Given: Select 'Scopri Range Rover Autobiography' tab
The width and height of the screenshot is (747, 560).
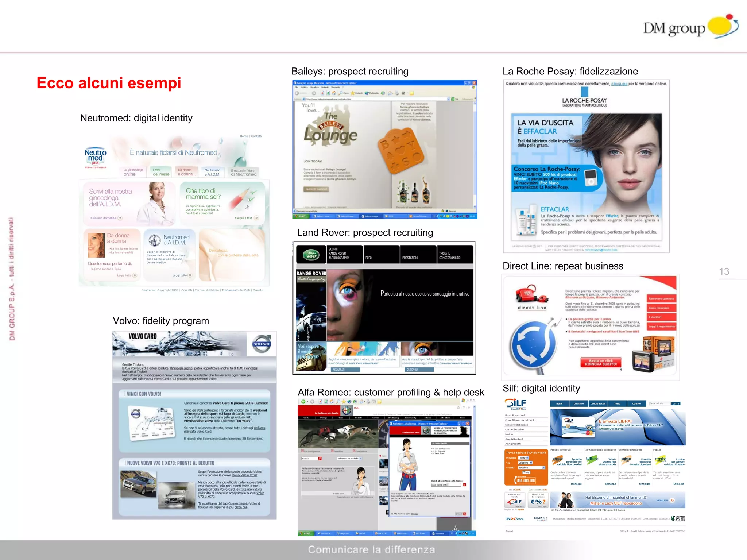Looking at the screenshot, I should click(x=345, y=254).
